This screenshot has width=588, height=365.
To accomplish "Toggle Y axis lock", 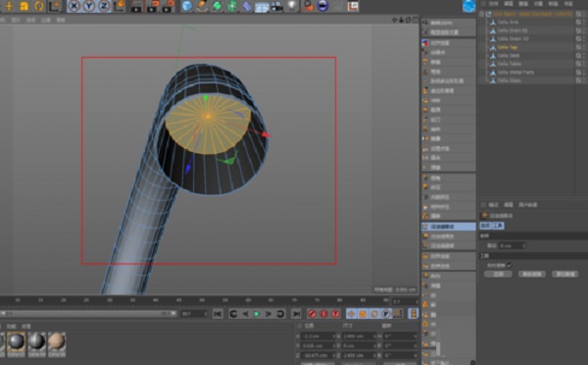I will pyautogui.click(x=89, y=6).
